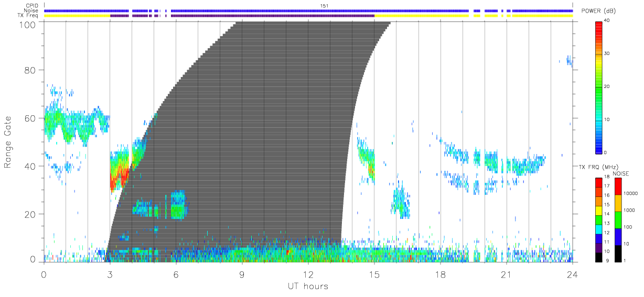The height and width of the screenshot is (297, 644).
Task: Click the x-axis tick label 12
Action: coord(308,274)
